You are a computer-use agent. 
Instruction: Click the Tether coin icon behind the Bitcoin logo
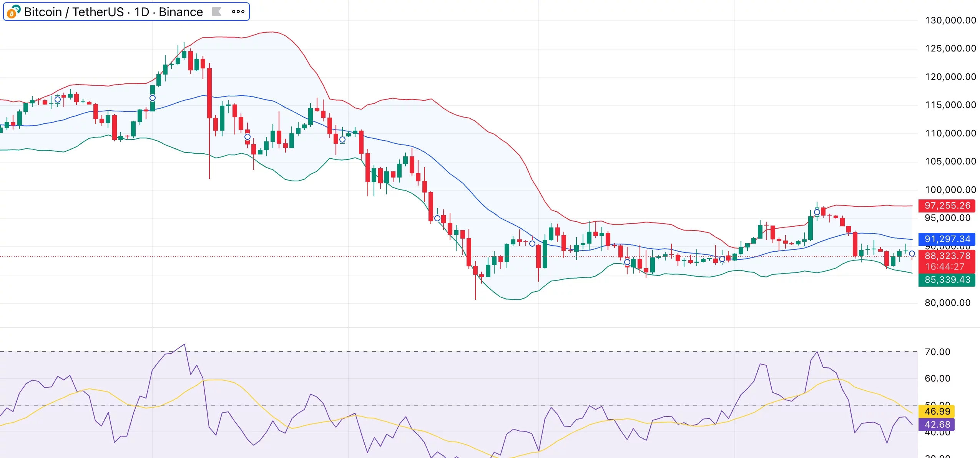coord(17,8)
